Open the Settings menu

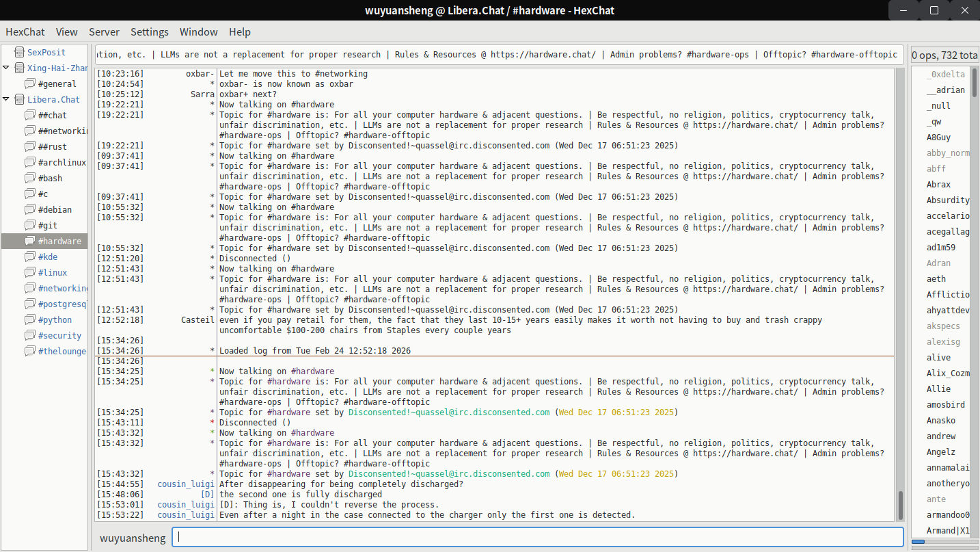[149, 31]
